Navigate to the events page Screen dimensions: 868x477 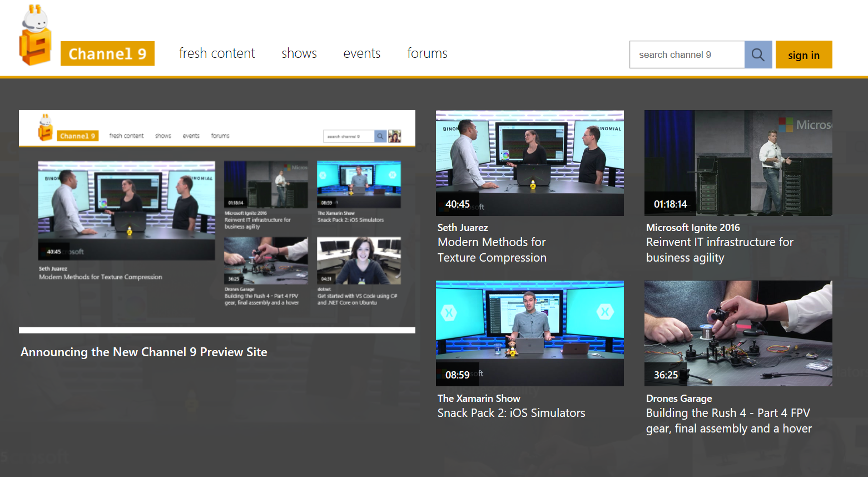click(362, 53)
